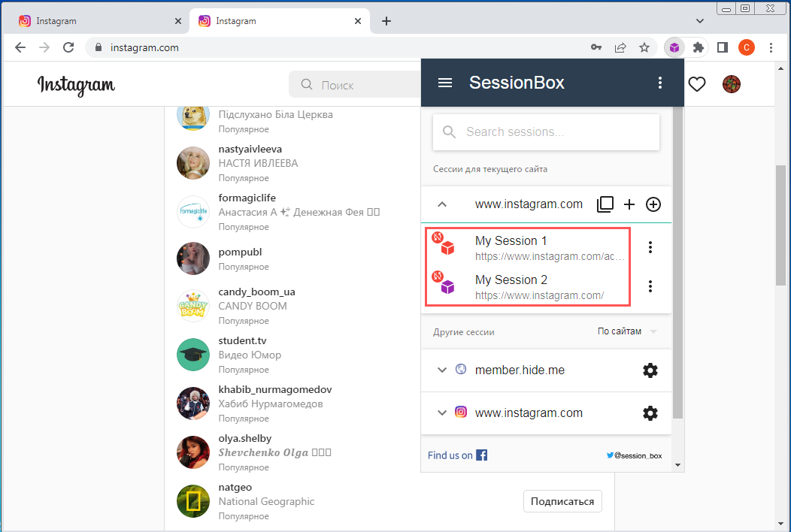
Task: Open the 'По сайтам' sorting dropdown
Action: (x=627, y=331)
